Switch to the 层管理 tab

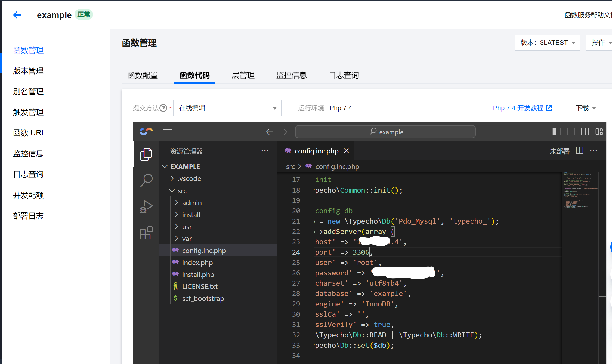coord(243,75)
